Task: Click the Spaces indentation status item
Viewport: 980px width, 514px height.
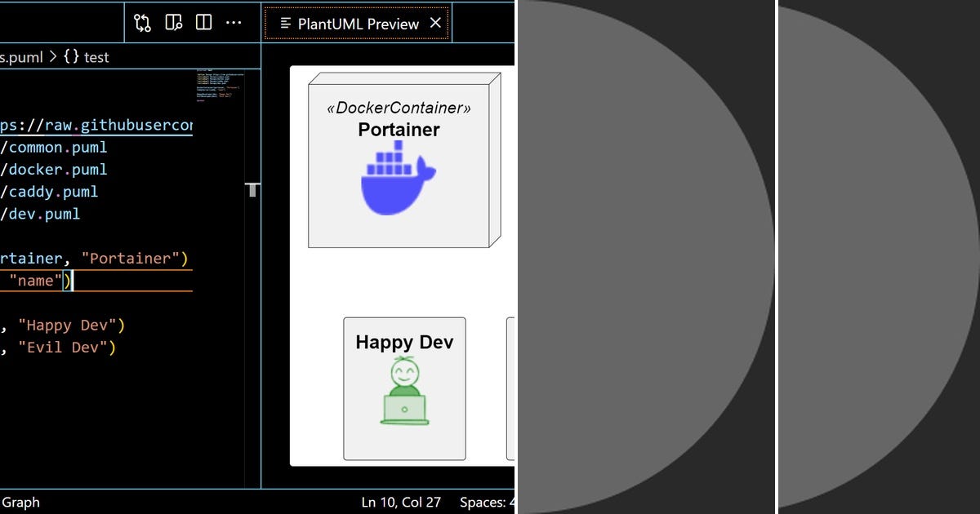Action: pos(487,503)
